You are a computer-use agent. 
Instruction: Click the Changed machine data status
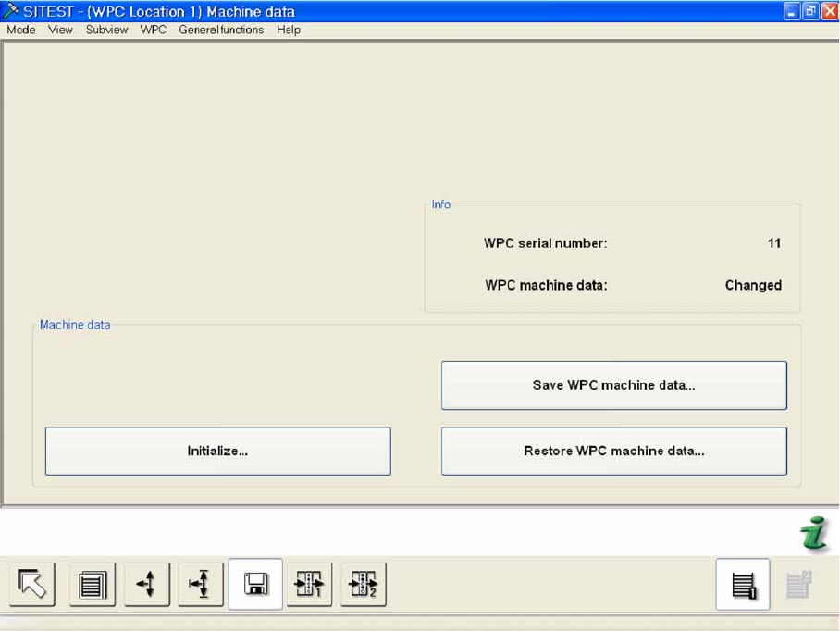[x=753, y=285]
